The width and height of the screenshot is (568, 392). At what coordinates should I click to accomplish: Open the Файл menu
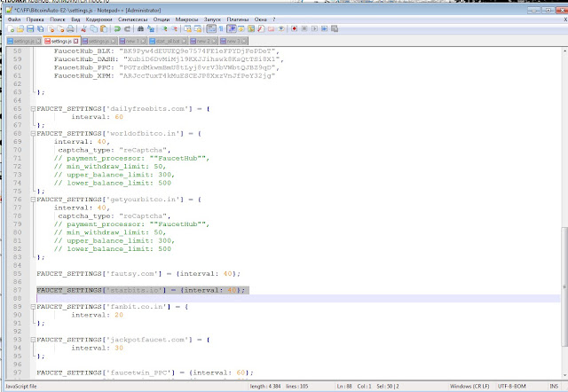[x=14, y=20]
